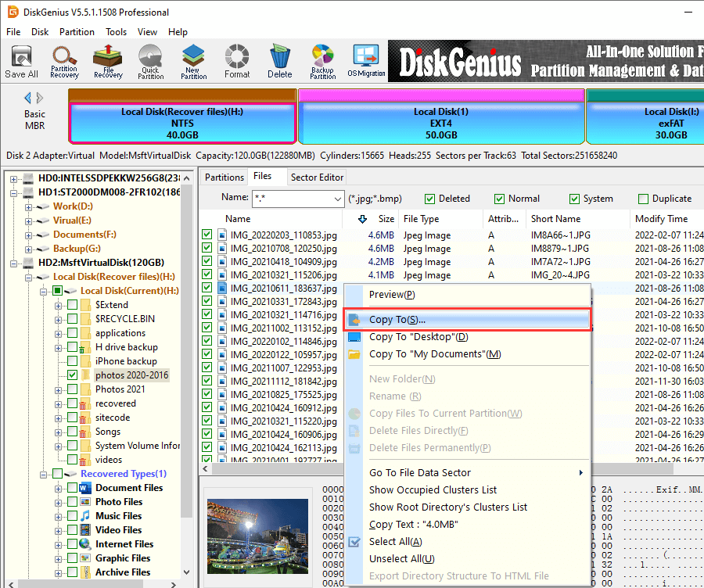Create a New Partition from the toolbar
Image resolution: width=704 pixels, height=588 pixels.
coord(193,62)
